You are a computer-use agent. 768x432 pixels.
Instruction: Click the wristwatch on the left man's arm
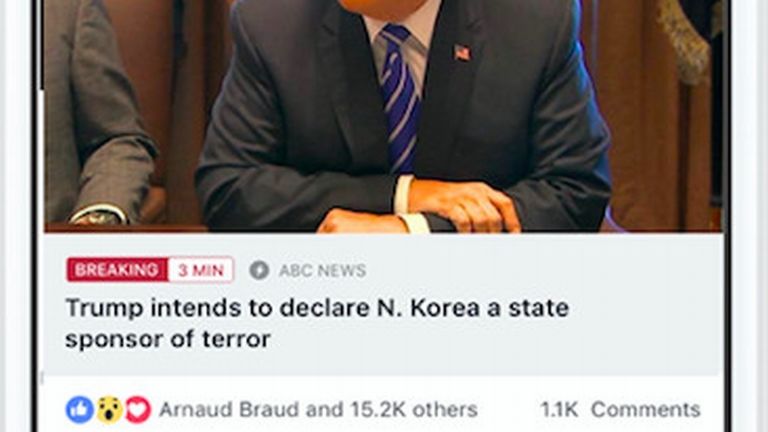click(97, 217)
